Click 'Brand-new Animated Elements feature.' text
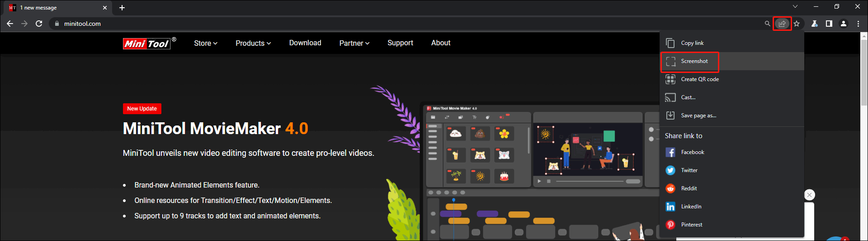This screenshot has height=241, width=868. click(x=197, y=185)
